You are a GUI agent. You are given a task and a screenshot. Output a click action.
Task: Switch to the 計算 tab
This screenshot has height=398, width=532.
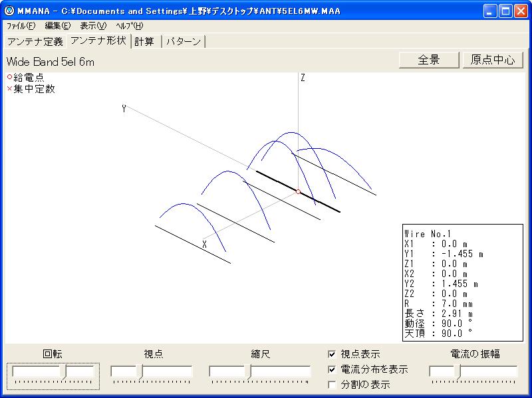144,41
